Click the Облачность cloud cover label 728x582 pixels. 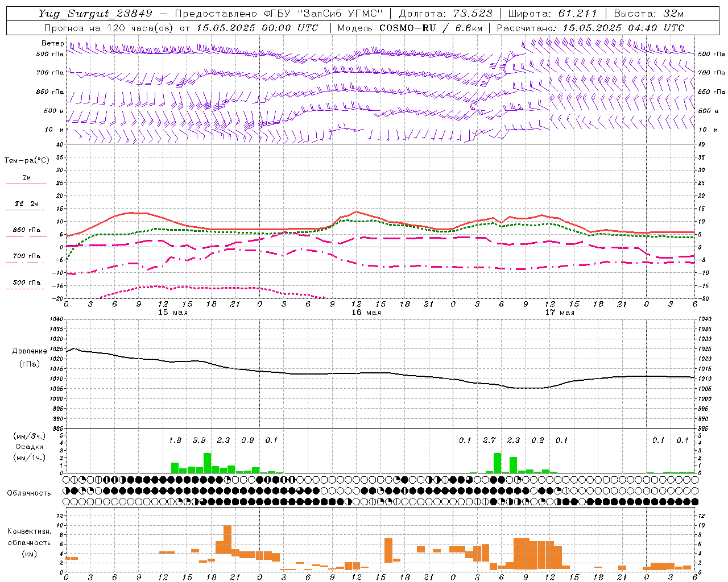point(29,493)
